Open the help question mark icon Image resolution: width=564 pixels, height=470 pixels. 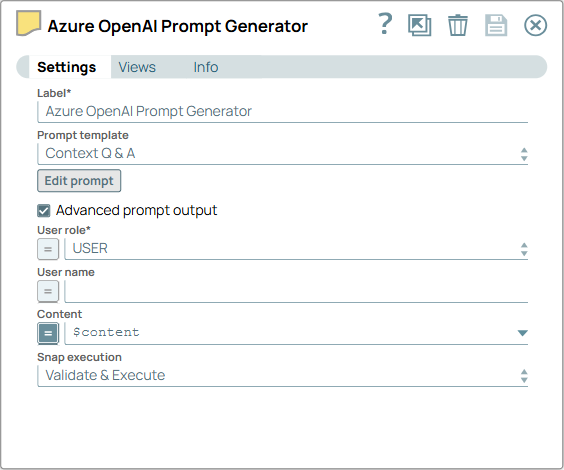(385, 24)
